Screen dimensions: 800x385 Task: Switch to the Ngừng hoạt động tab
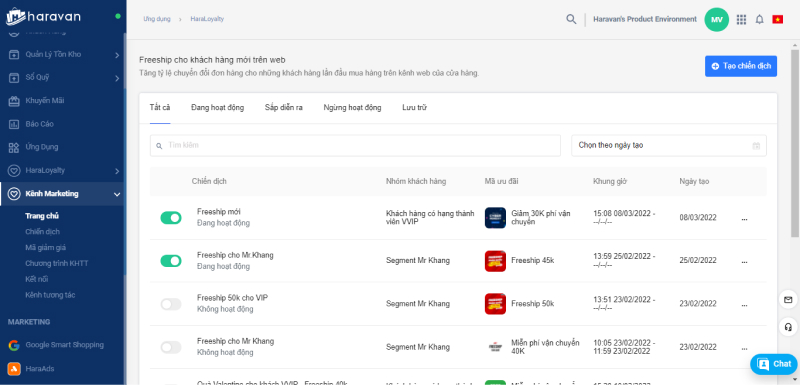(352, 108)
